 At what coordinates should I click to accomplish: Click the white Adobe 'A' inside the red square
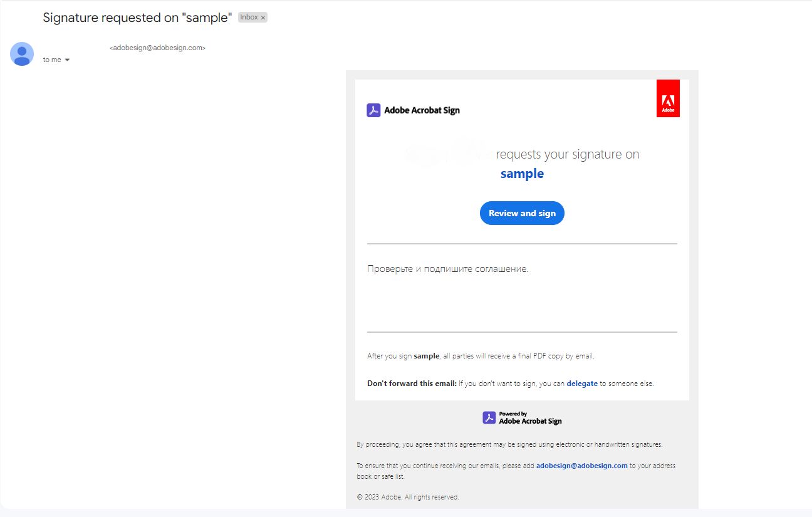click(668, 99)
